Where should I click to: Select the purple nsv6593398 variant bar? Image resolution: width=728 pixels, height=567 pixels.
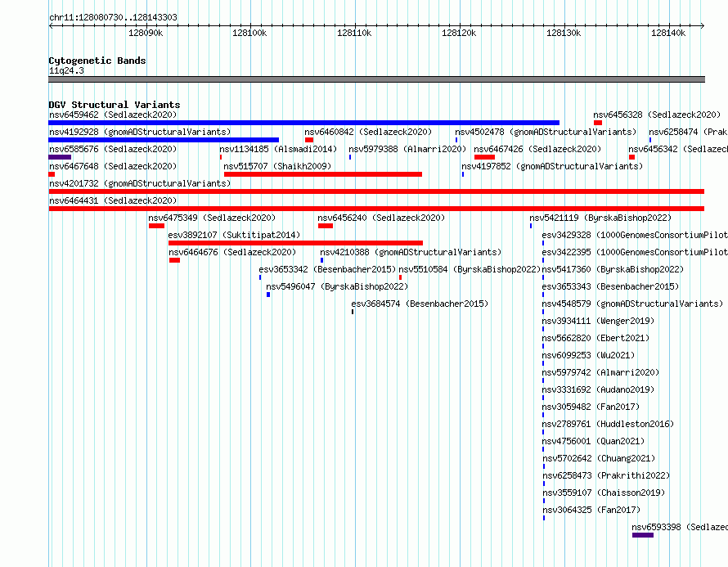click(x=643, y=535)
